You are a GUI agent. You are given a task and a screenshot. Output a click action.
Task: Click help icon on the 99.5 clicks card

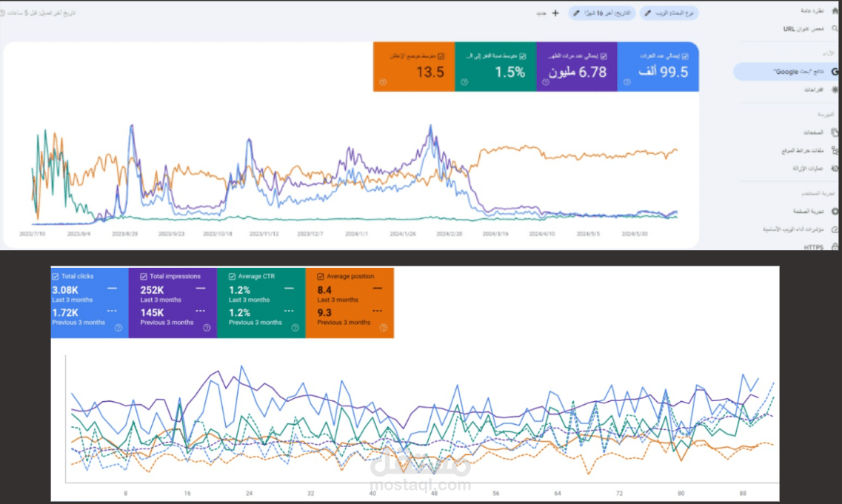click(627, 82)
